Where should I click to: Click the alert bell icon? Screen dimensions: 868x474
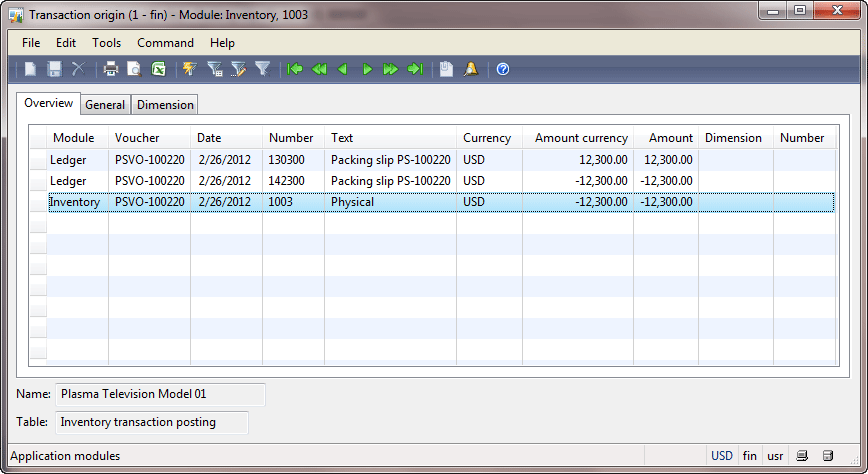click(471, 69)
